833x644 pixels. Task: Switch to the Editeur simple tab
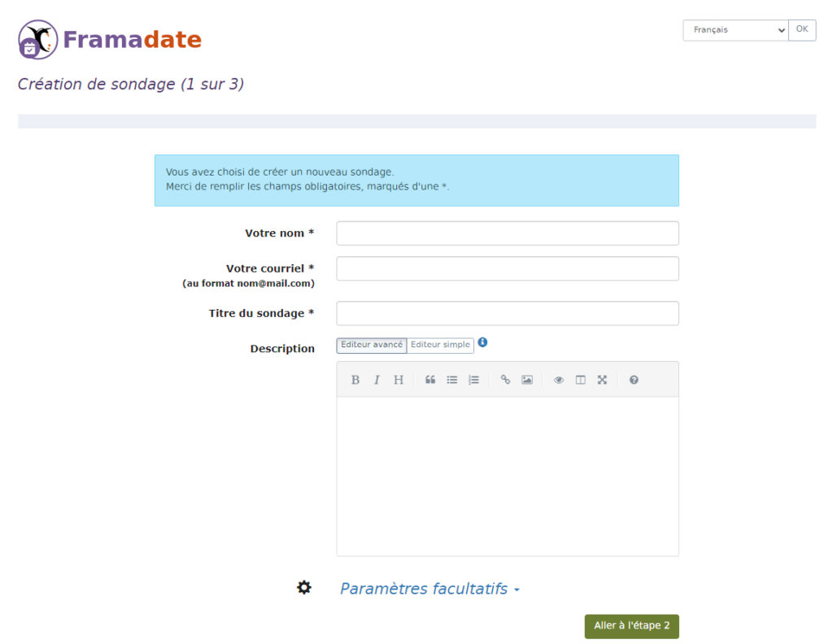(440, 345)
